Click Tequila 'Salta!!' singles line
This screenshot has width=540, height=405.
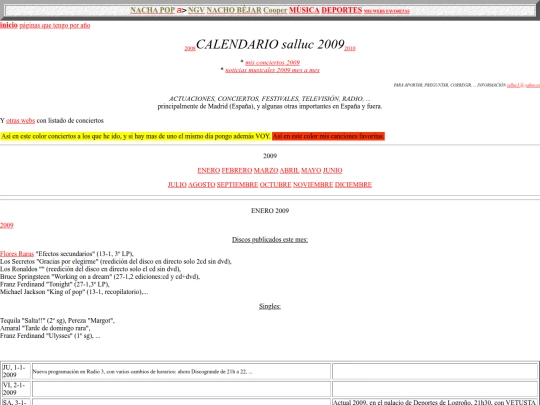58,321
